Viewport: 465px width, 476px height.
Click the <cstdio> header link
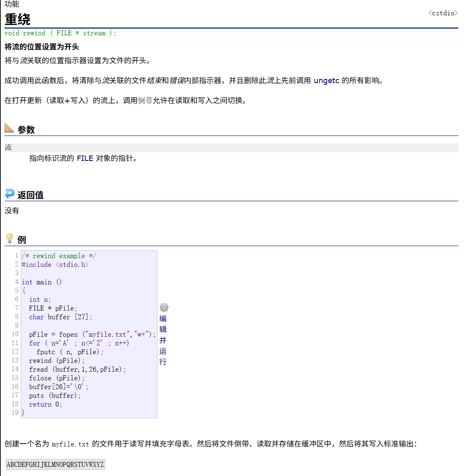click(443, 13)
